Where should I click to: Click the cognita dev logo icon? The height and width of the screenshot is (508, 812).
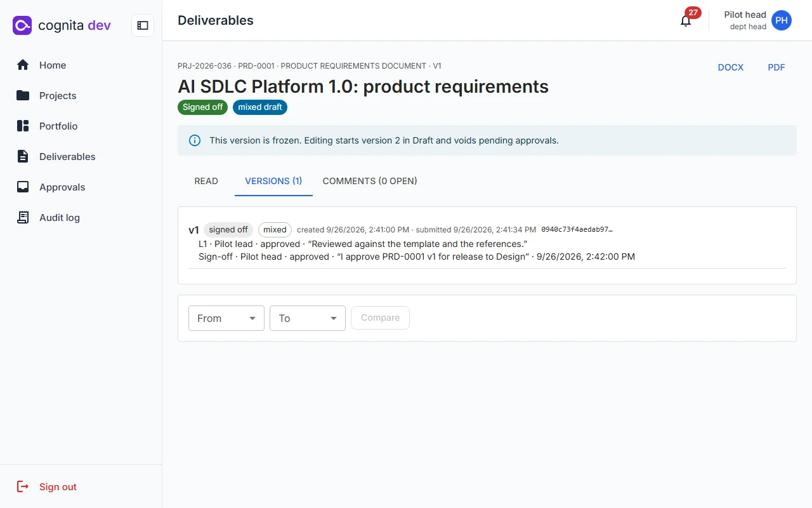pyautogui.click(x=22, y=25)
